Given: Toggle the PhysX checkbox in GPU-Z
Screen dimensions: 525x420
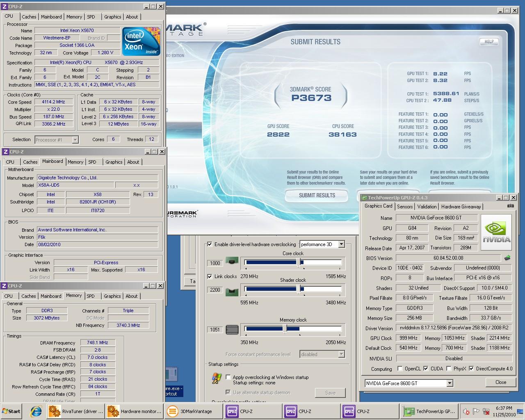Looking at the screenshot, I should [449, 368].
